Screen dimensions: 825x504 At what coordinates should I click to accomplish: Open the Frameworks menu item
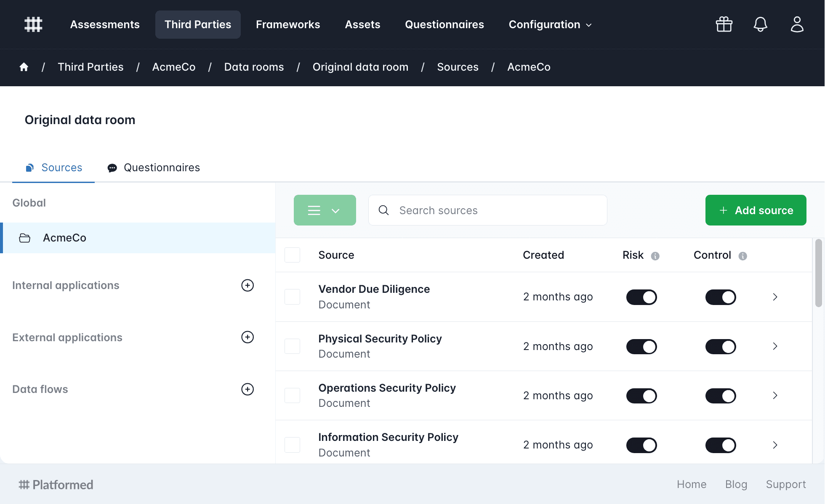pyautogui.click(x=288, y=24)
